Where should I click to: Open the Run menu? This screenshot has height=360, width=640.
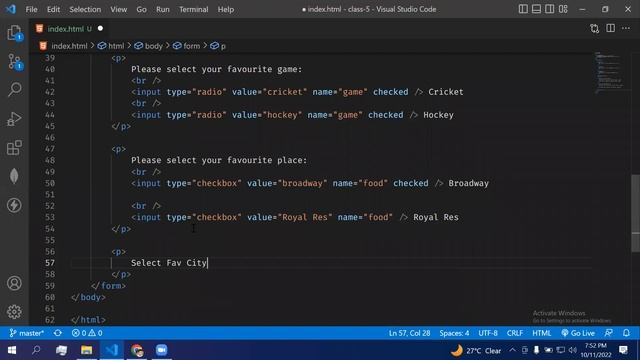pos(162,9)
